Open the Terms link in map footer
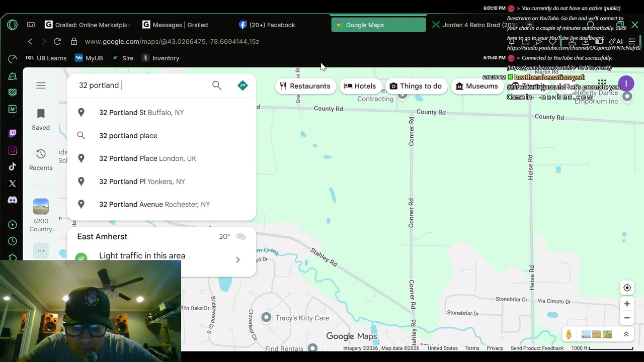The height and width of the screenshot is (362, 644). pos(472,348)
